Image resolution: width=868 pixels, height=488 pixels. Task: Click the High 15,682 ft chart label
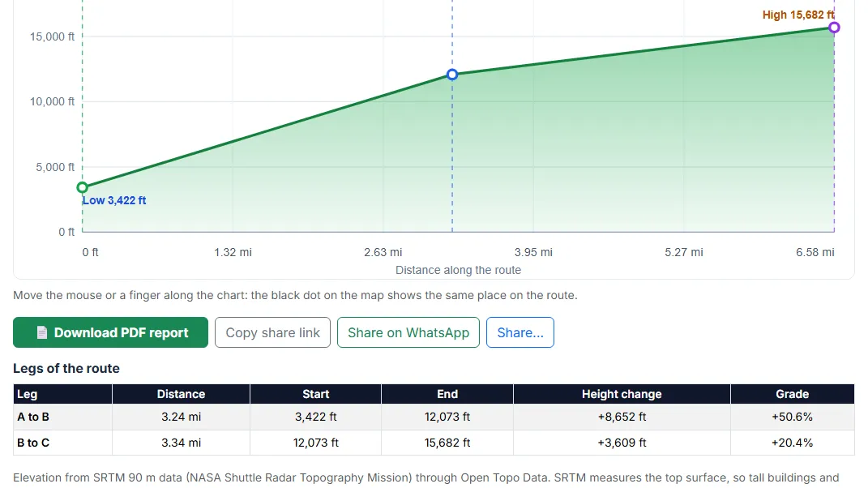pos(798,15)
